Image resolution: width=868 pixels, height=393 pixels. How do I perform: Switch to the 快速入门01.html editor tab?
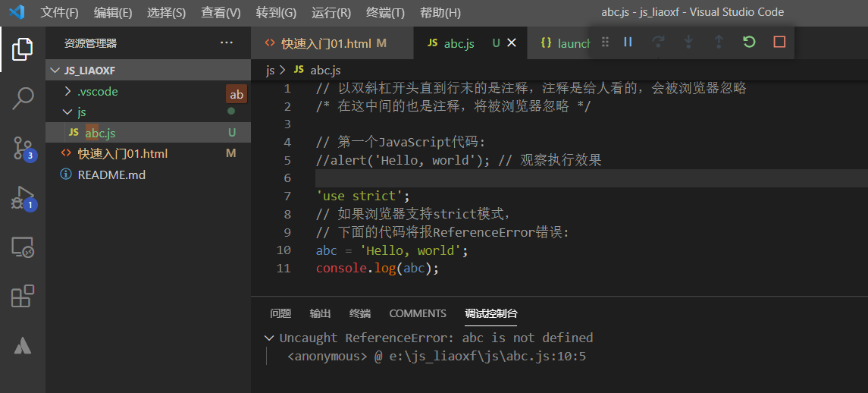(326, 43)
